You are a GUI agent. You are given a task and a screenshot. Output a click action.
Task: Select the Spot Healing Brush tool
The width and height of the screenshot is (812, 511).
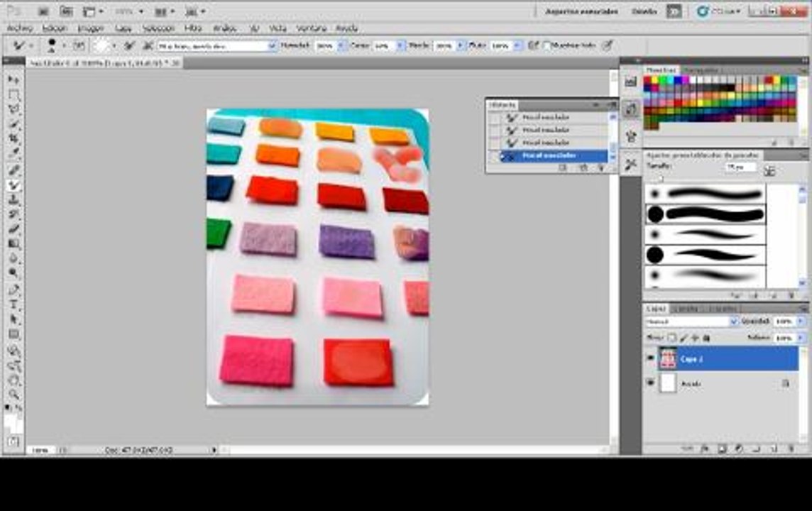(x=14, y=170)
